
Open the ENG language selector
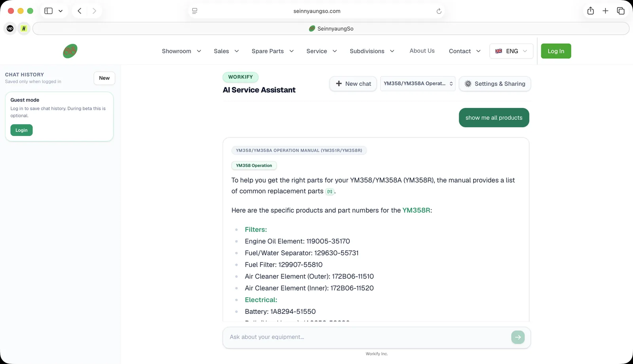coord(511,51)
